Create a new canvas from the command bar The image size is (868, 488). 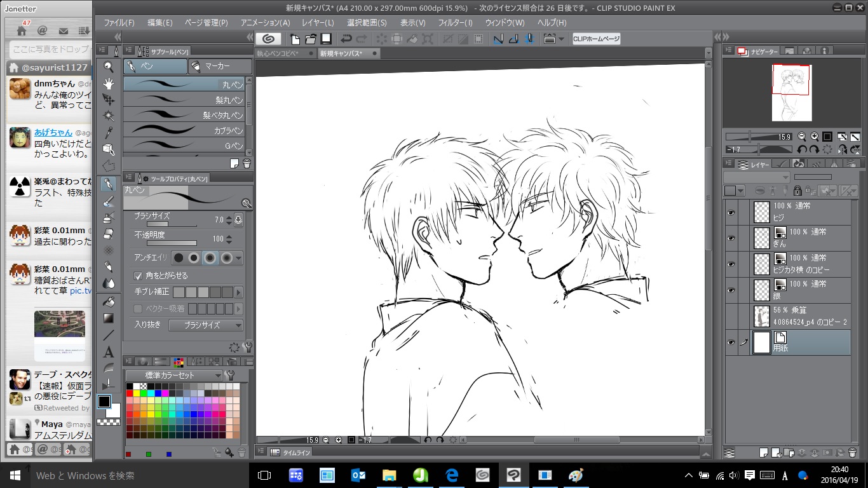click(x=295, y=39)
